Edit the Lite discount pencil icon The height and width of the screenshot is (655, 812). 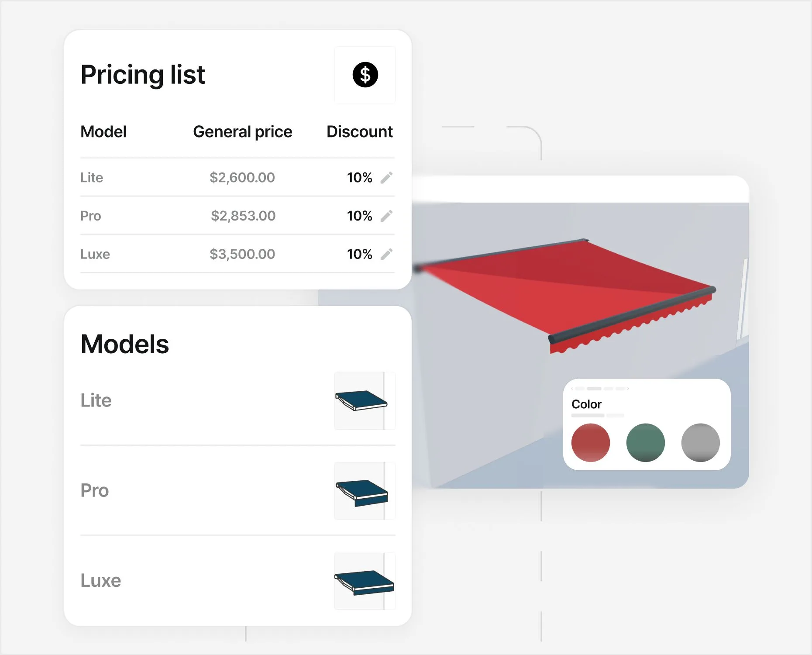click(x=386, y=178)
